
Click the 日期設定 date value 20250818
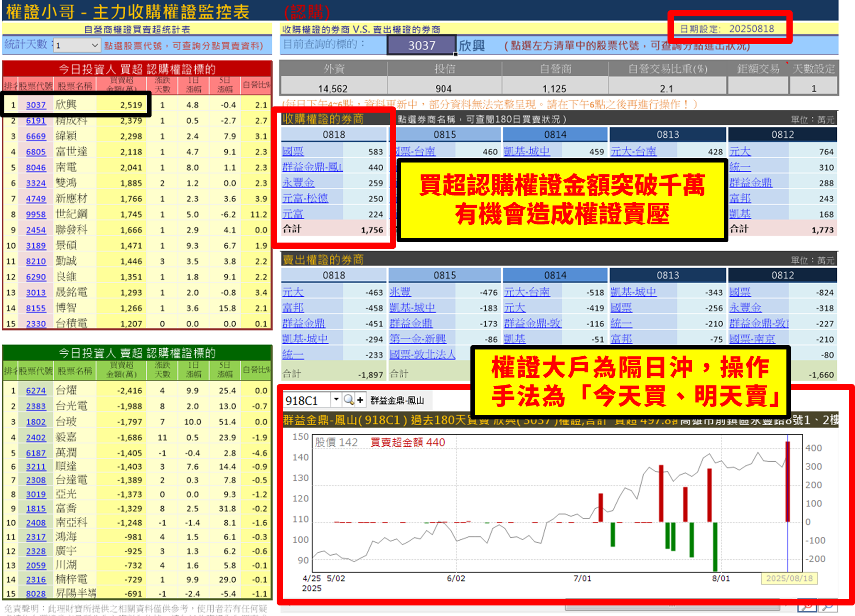point(751,29)
